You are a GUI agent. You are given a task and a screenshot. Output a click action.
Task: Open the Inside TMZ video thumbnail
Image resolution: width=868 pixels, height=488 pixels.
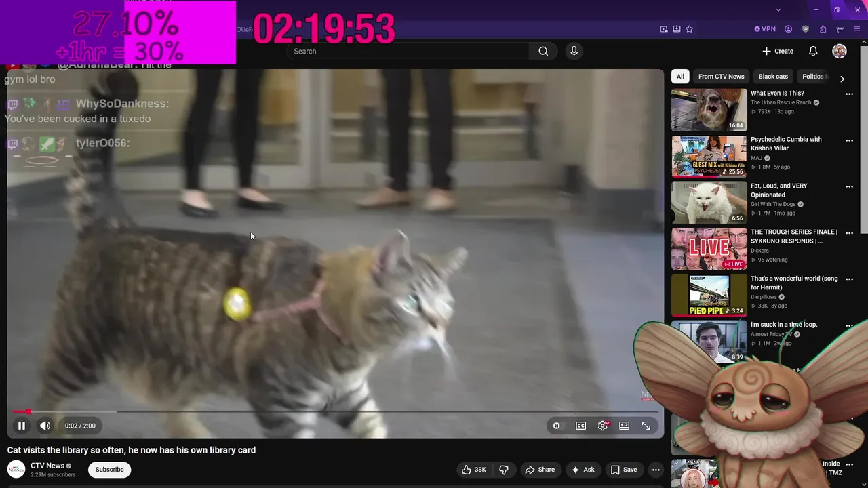(694, 474)
